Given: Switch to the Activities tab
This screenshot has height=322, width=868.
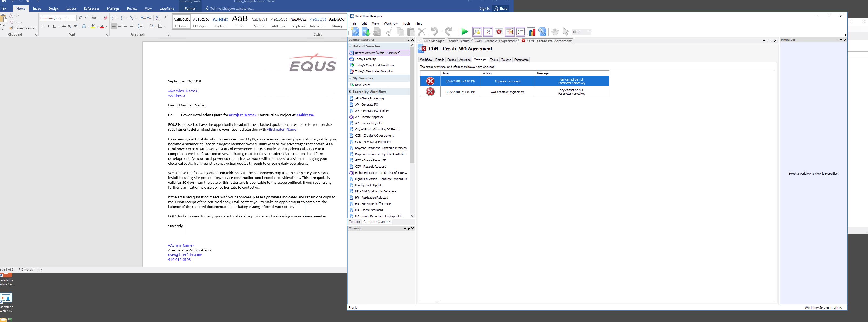Looking at the screenshot, I should click(464, 60).
